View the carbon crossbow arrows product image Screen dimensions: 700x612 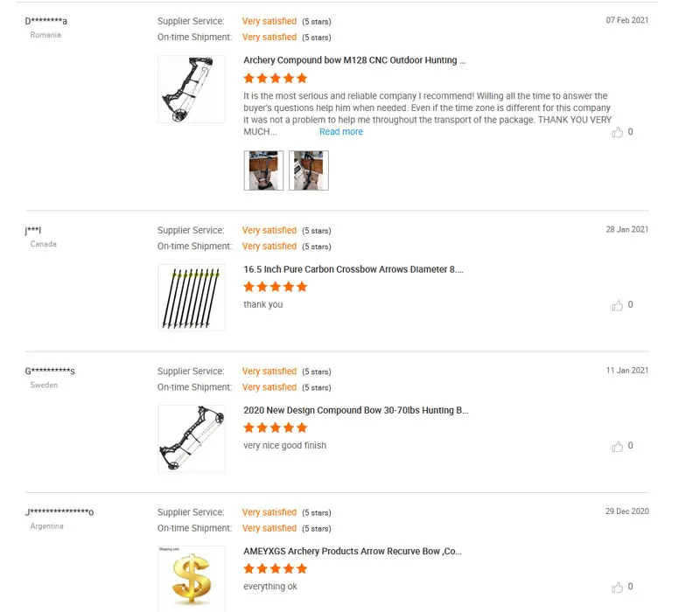191,298
